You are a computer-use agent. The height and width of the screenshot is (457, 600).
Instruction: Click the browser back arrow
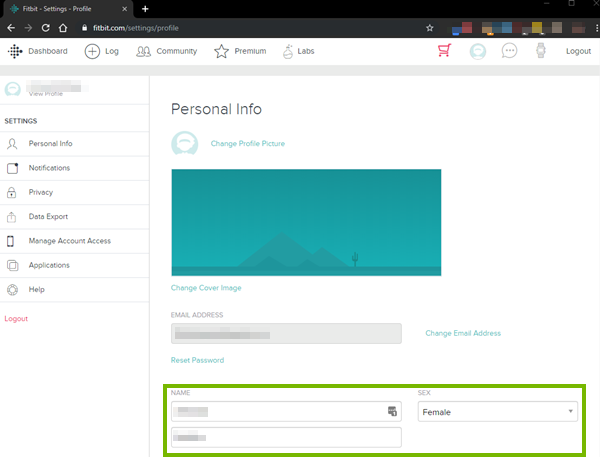click(x=11, y=28)
